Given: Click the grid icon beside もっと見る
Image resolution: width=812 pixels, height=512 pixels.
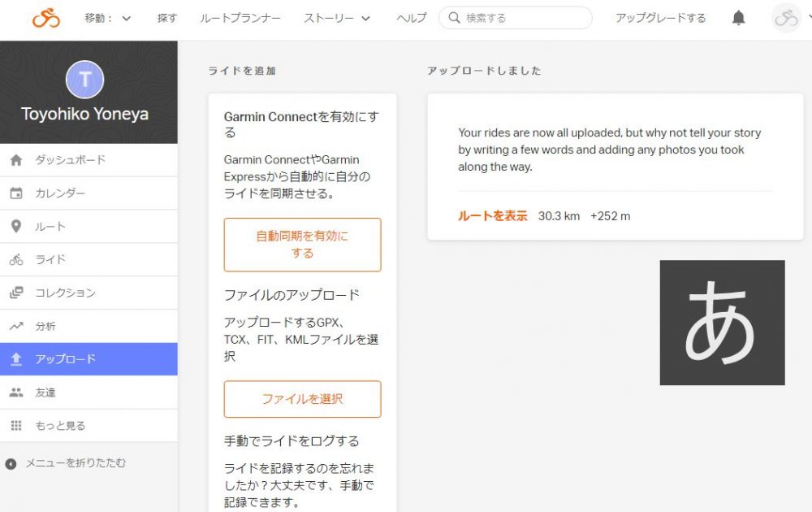Looking at the screenshot, I should 16,426.
